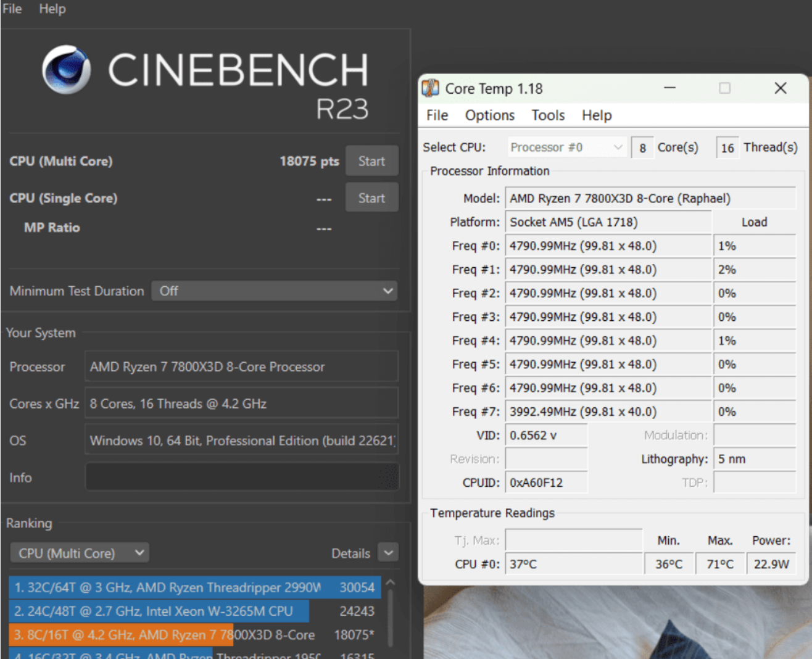Click the Core Temp Model field

pyautogui.click(x=650, y=198)
